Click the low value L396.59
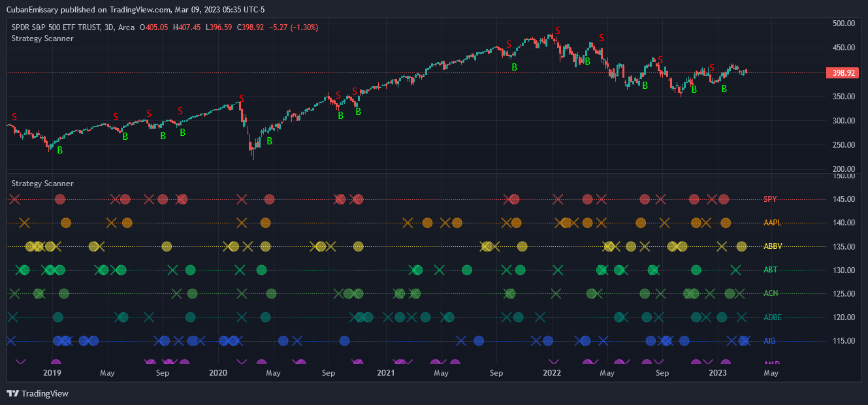The image size is (868, 405). coord(218,27)
